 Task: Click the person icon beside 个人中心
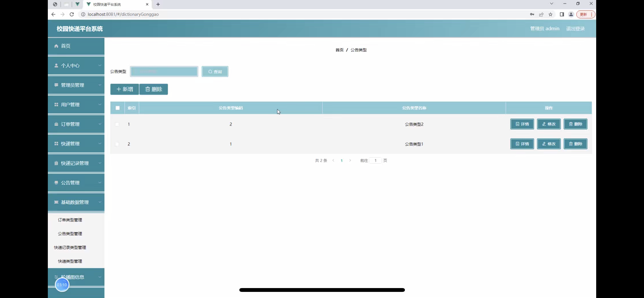click(x=56, y=65)
